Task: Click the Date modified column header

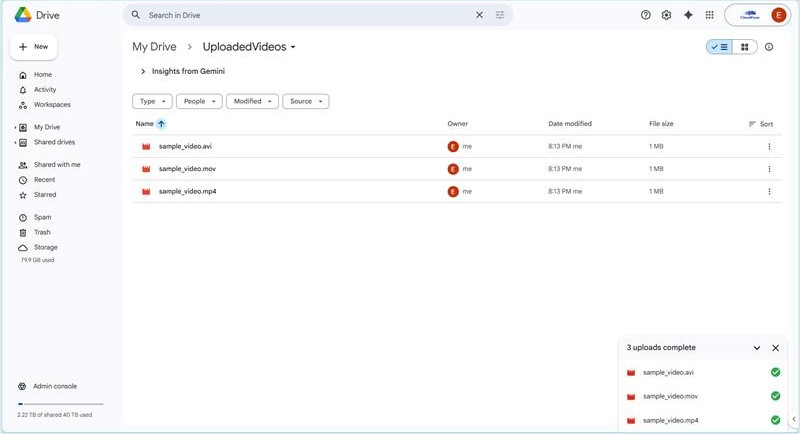Action: pyautogui.click(x=570, y=123)
